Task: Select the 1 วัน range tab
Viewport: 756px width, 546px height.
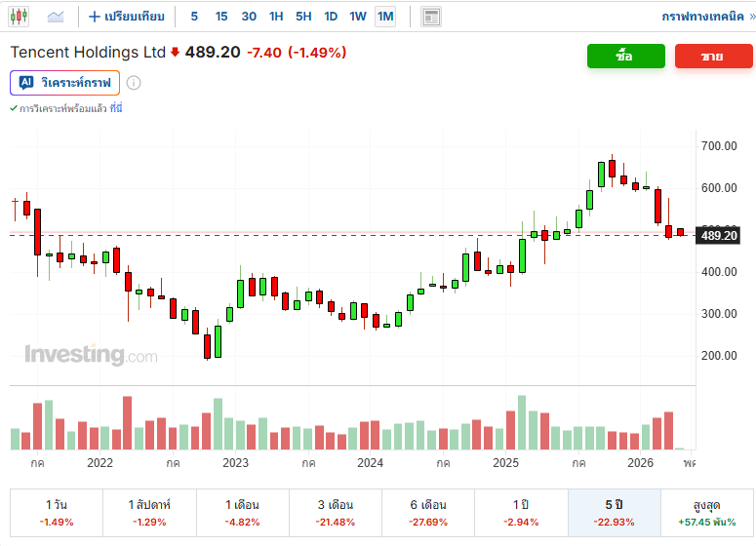Action: click(57, 513)
